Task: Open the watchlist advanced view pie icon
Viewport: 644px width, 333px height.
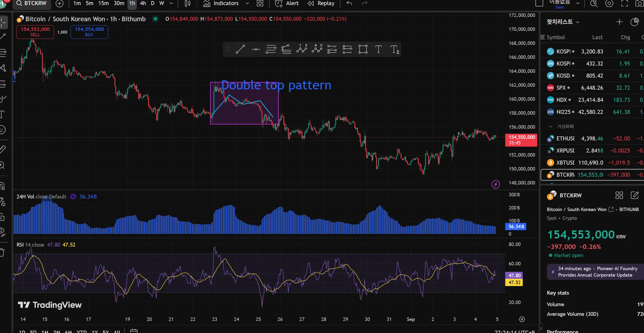Action: pyautogui.click(x=634, y=22)
